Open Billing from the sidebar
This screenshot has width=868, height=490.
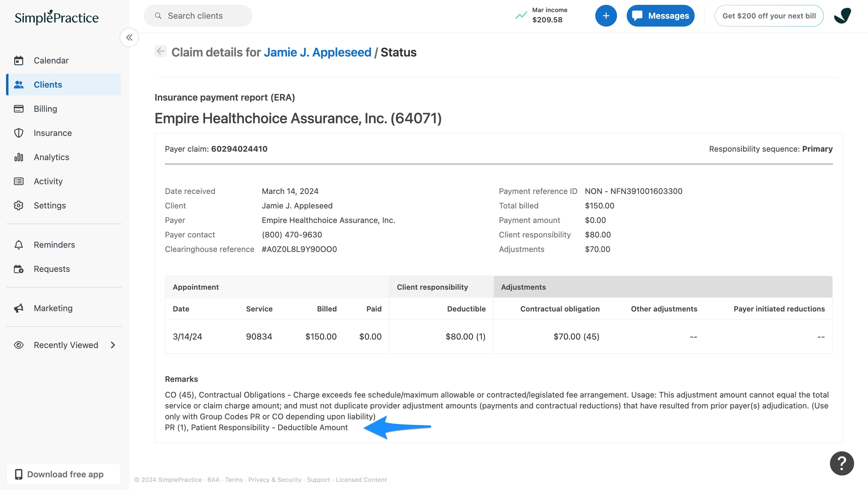(63, 109)
